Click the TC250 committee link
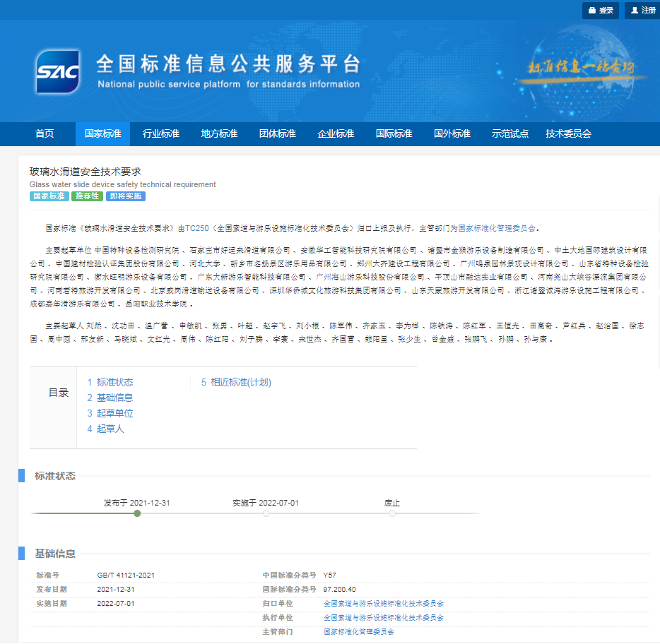The image size is (660, 644). 197,229
